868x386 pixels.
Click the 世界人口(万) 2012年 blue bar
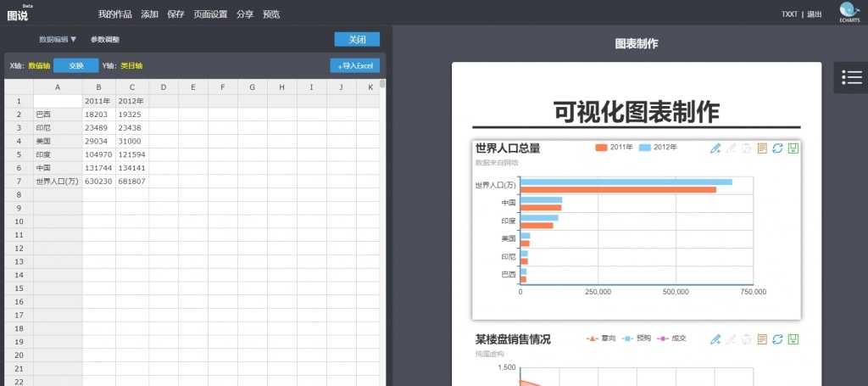(x=626, y=182)
